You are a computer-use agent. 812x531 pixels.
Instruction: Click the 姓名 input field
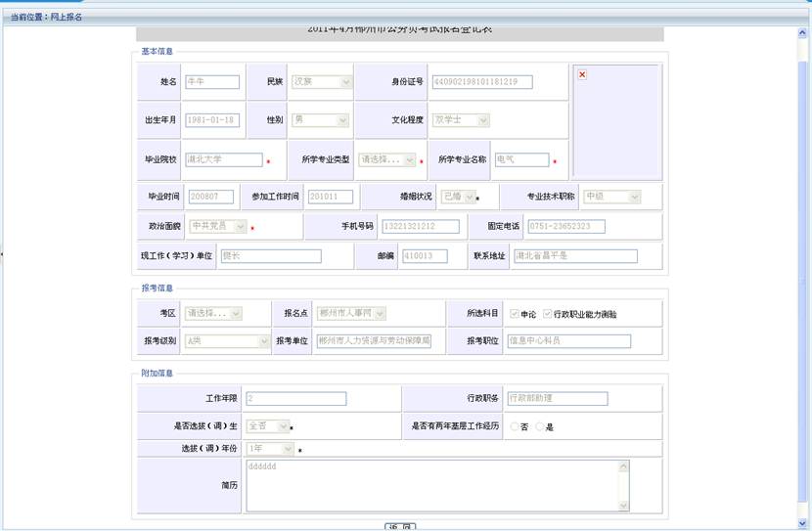tap(212, 82)
